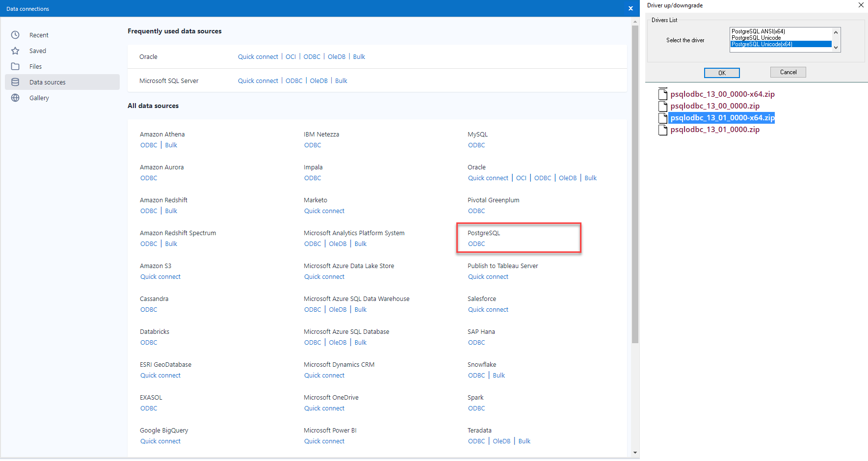Click scrollbar down arrow in Data connections
The image size is (868, 461).
click(x=635, y=453)
